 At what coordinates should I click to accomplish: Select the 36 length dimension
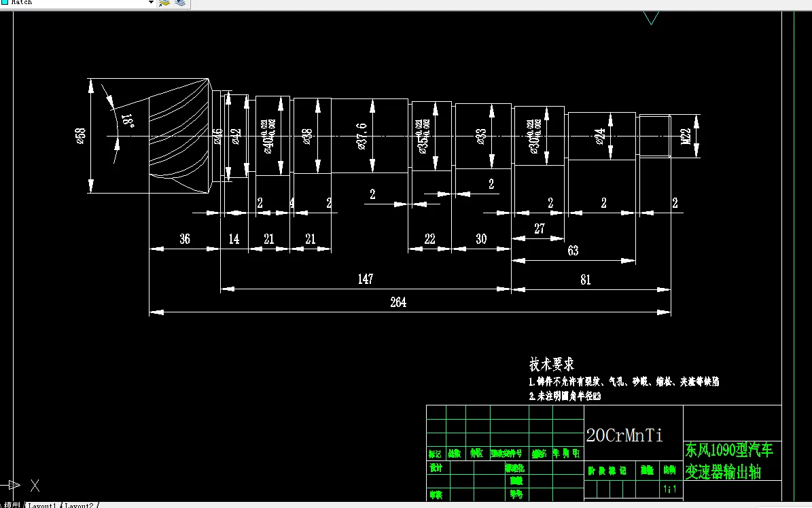click(x=185, y=239)
